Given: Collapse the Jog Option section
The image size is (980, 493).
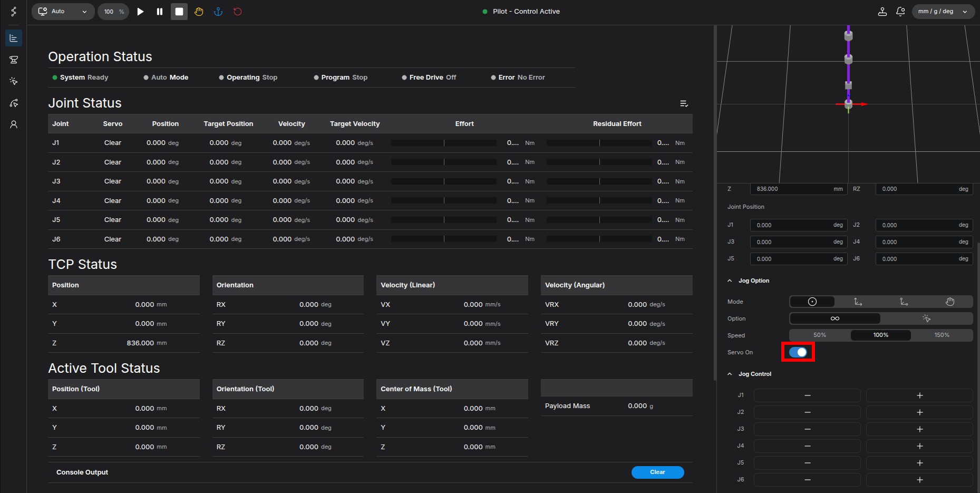Looking at the screenshot, I should coord(730,281).
